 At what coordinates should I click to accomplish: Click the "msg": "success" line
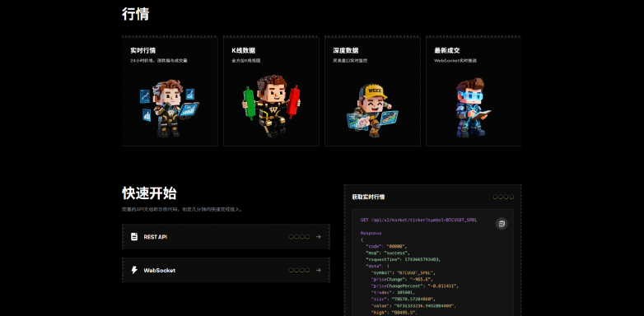[x=387, y=253]
